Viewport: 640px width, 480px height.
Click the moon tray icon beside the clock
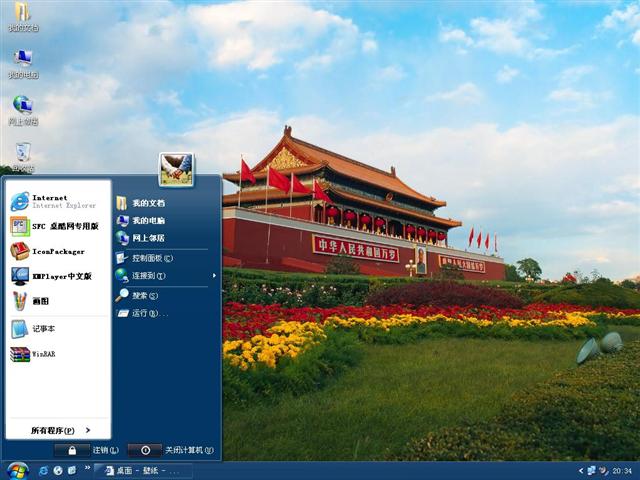point(604,471)
